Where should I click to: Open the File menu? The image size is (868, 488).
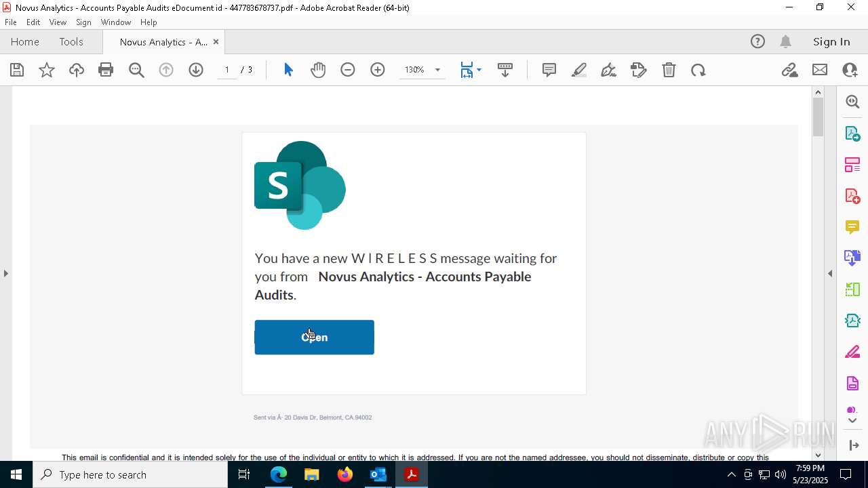(x=11, y=22)
